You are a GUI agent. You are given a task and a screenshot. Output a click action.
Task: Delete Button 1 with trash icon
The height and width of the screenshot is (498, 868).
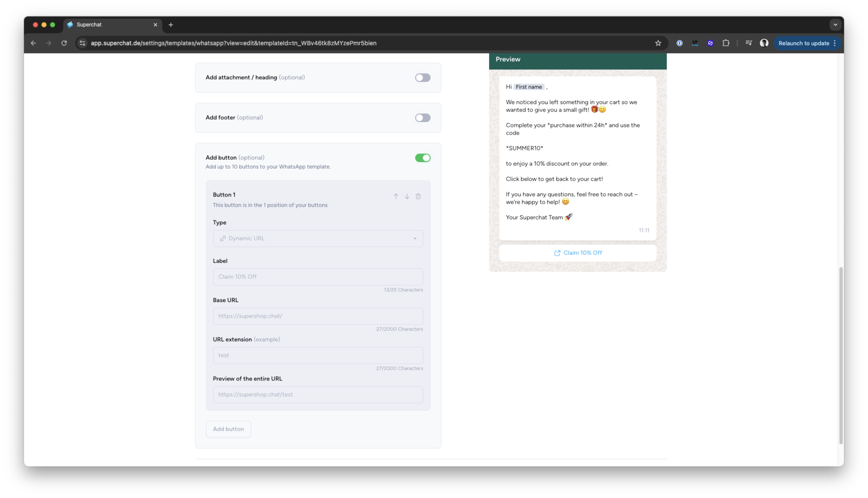(418, 196)
